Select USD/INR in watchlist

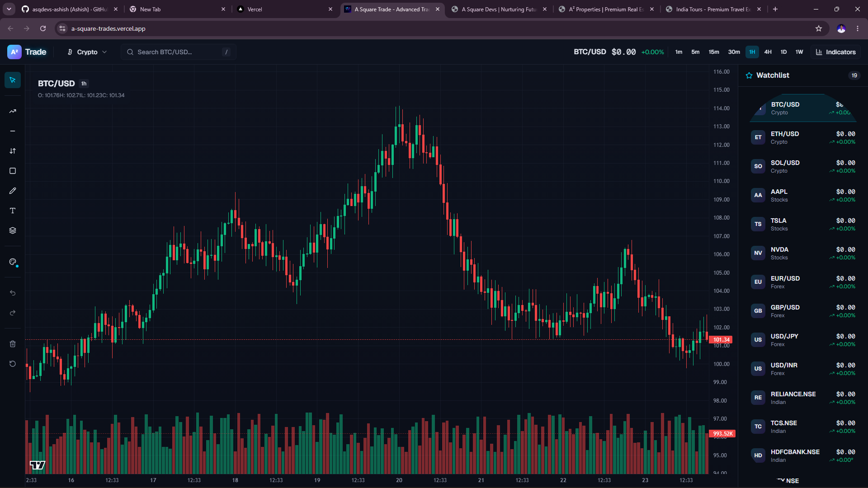[803, 369]
